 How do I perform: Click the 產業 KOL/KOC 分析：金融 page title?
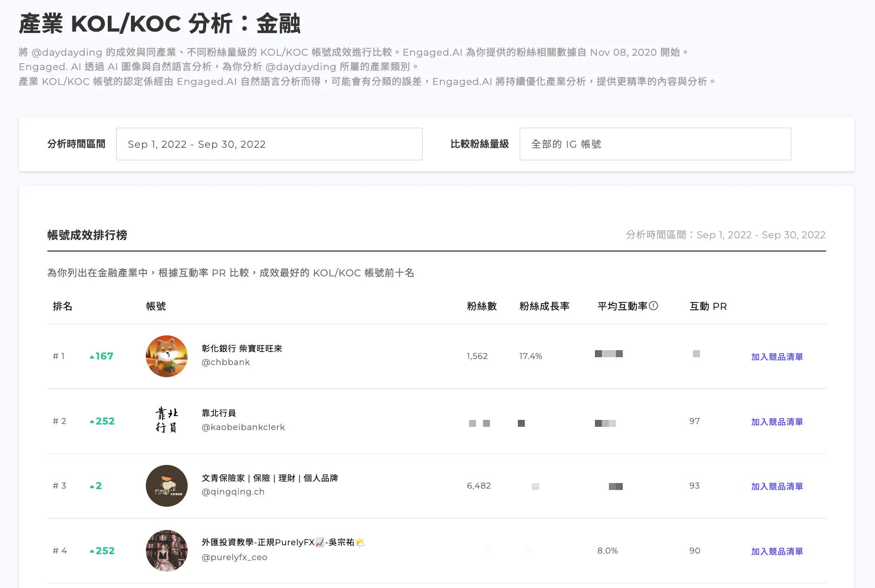pyautogui.click(x=160, y=24)
